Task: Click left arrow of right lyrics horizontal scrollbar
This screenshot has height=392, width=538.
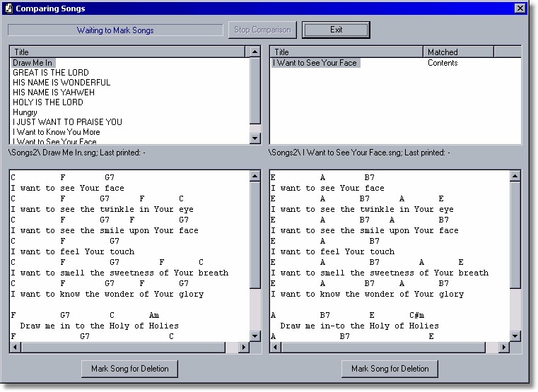Action: [x=275, y=347]
